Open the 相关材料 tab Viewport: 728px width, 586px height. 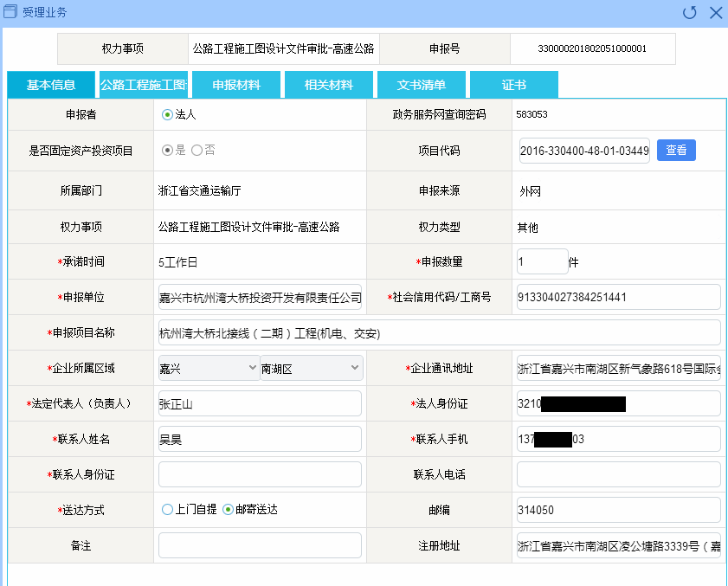pyautogui.click(x=329, y=85)
